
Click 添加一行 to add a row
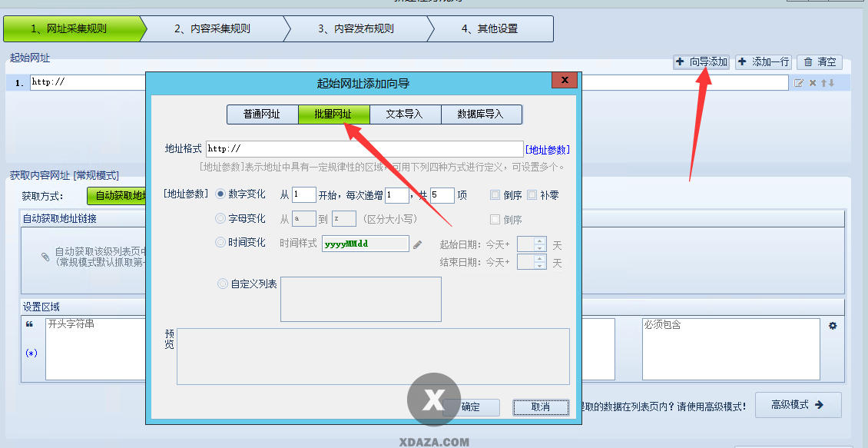point(764,62)
